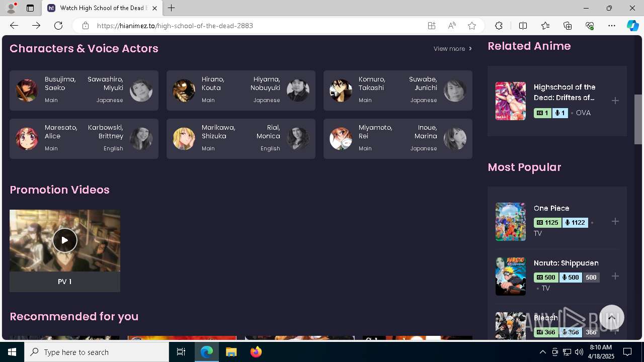This screenshot has height=362, width=644.
Task: Open File Explorer from the taskbar
Action: point(231,352)
